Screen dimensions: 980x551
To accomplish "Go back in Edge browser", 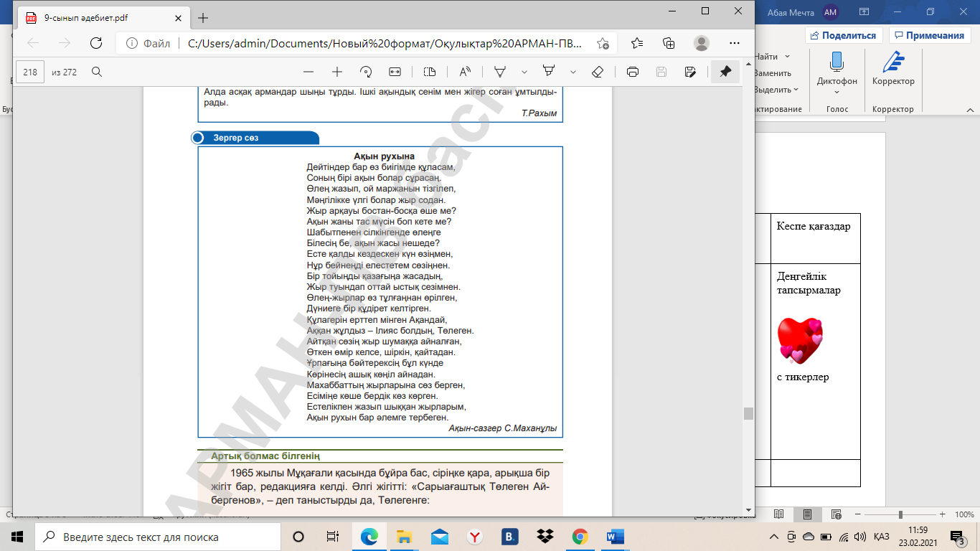I will [33, 43].
